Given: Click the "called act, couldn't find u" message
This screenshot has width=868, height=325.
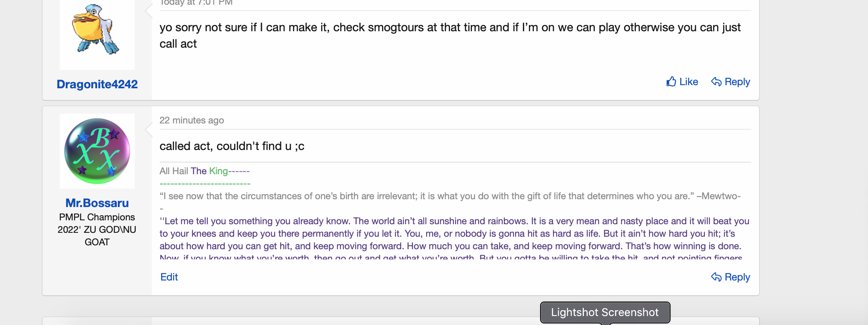Looking at the screenshot, I should tap(232, 146).
